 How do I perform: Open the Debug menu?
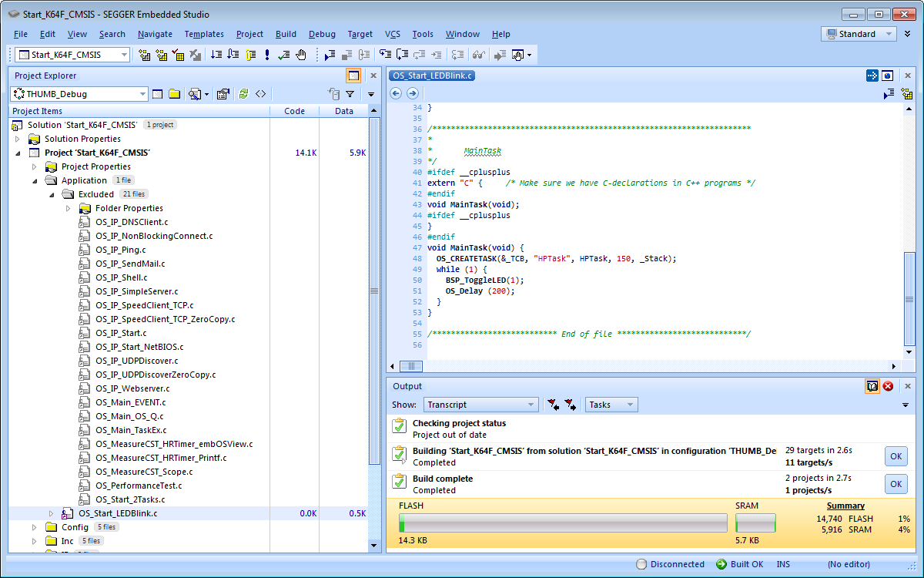coord(322,34)
